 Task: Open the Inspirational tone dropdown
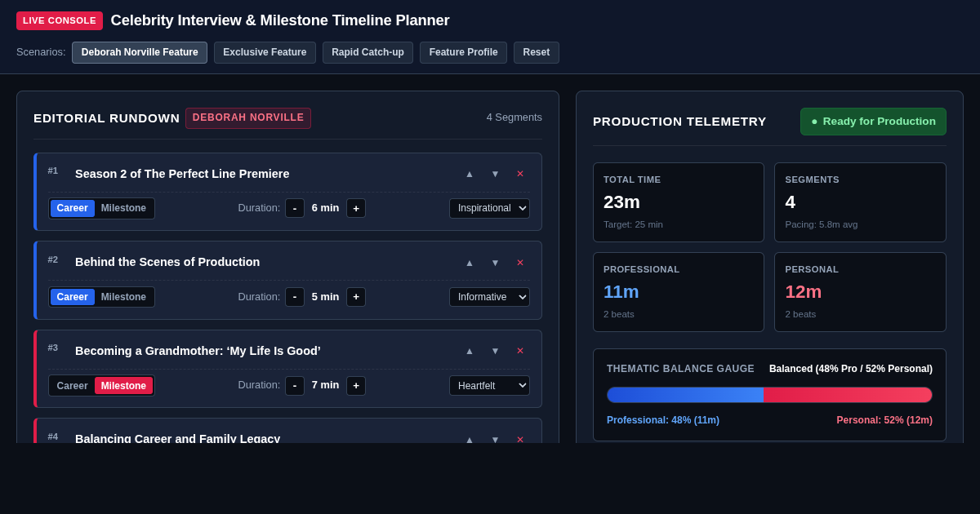(x=489, y=208)
